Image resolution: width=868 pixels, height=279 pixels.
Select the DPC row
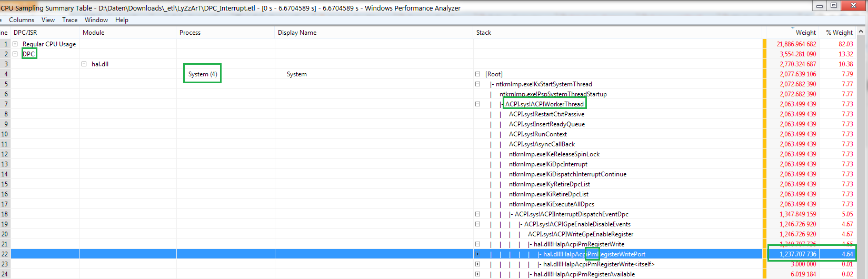29,54
